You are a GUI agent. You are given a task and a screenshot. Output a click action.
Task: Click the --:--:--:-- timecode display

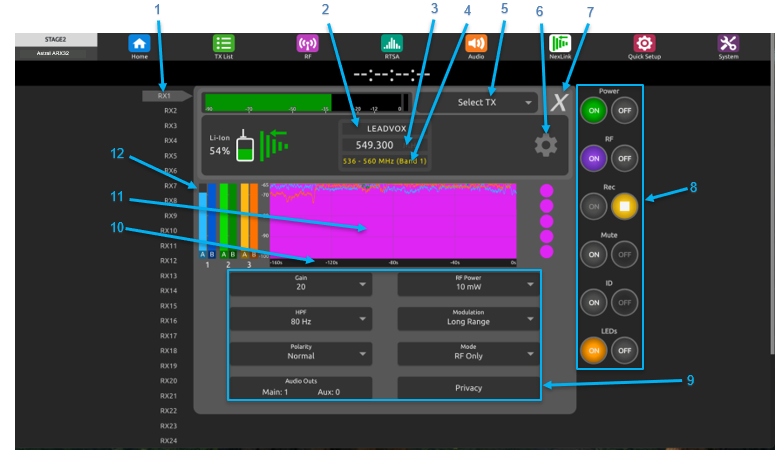point(392,75)
